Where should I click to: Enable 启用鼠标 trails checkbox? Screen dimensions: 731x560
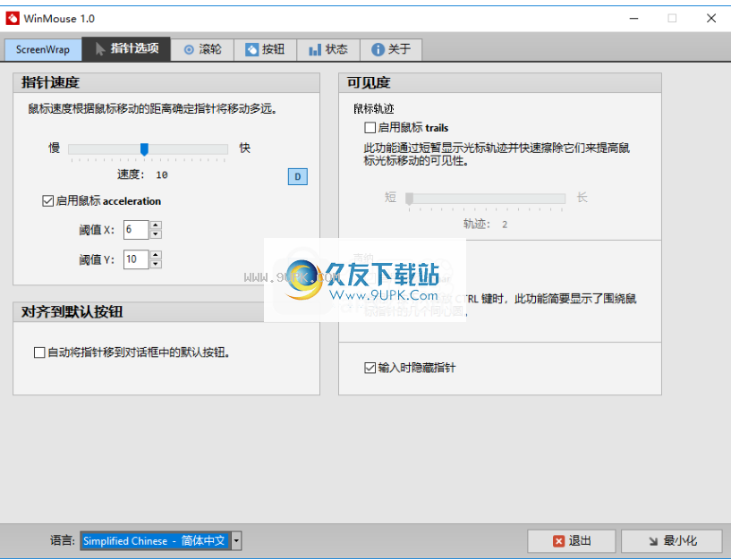click(370, 127)
